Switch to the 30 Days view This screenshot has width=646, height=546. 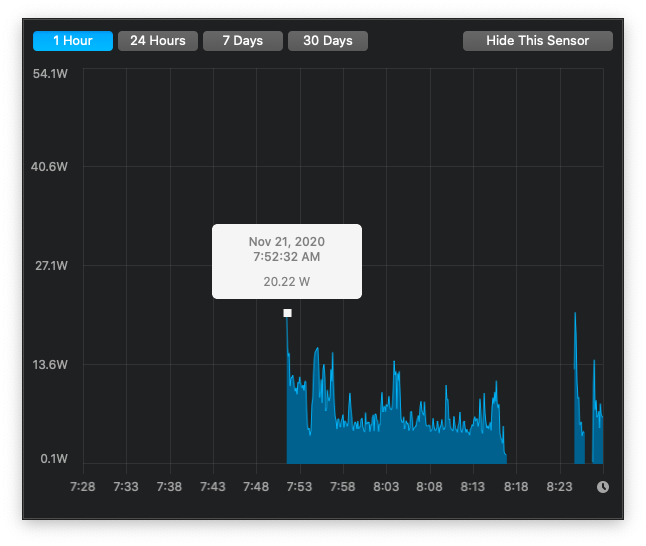(328, 41)
